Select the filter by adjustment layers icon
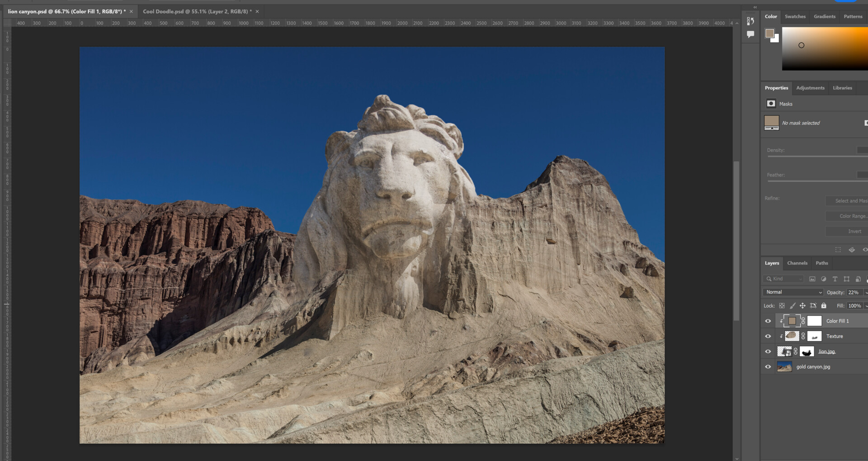 pyautogui.click(x=824, y=279)
